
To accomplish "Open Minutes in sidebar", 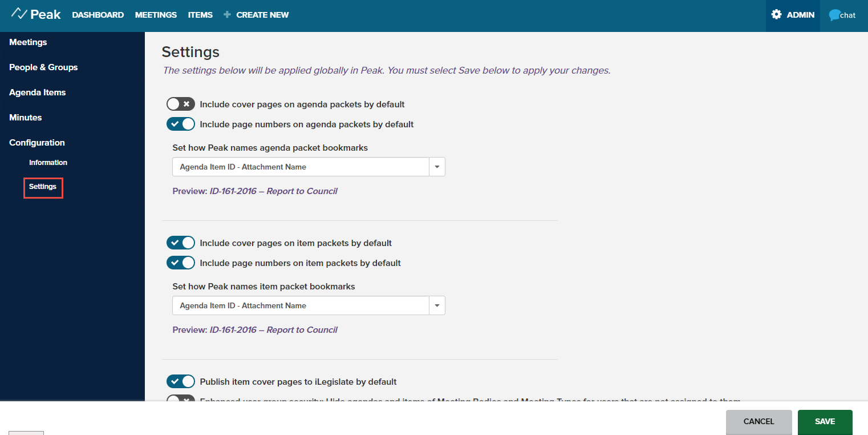I will coord(26,118).
